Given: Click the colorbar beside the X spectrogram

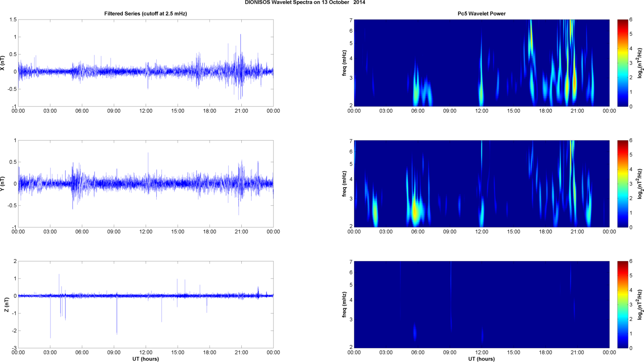Looking at the screenshot, I should point(622,63).
